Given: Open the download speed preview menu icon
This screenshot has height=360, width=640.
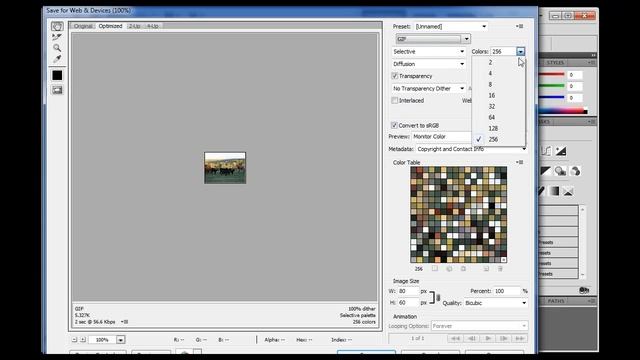Looking at the screenshot, I should coord(124,322).
